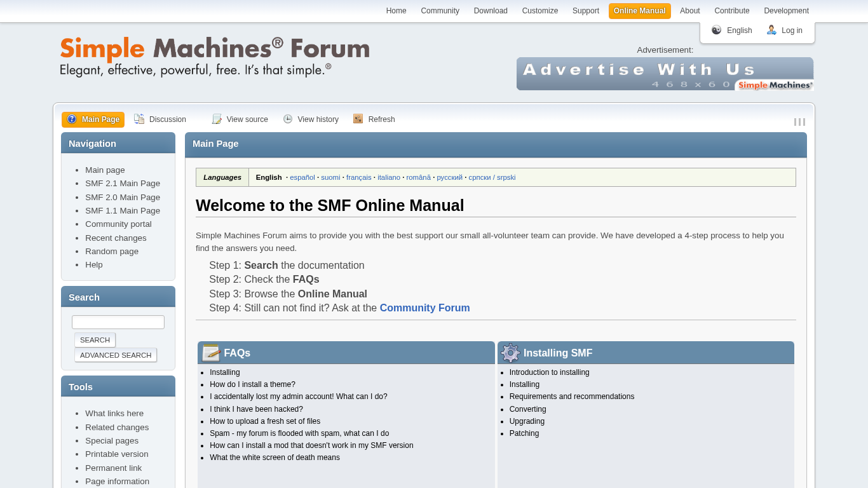Click the English language globe icon

[717, 30]
